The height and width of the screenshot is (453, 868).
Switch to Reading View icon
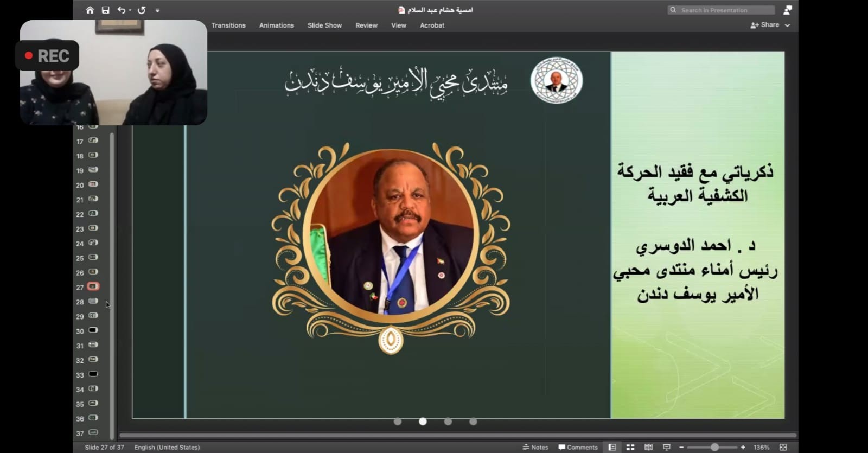pos(648,447)
